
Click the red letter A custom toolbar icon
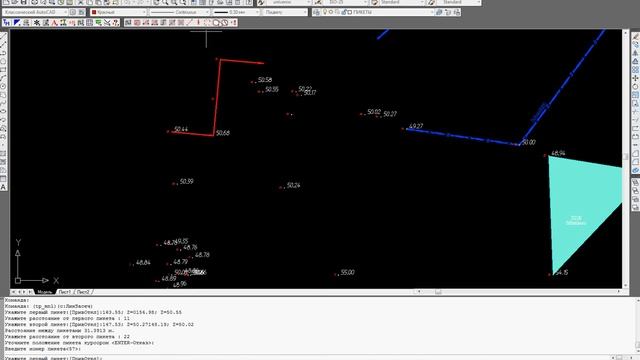[x=54, y=23]
